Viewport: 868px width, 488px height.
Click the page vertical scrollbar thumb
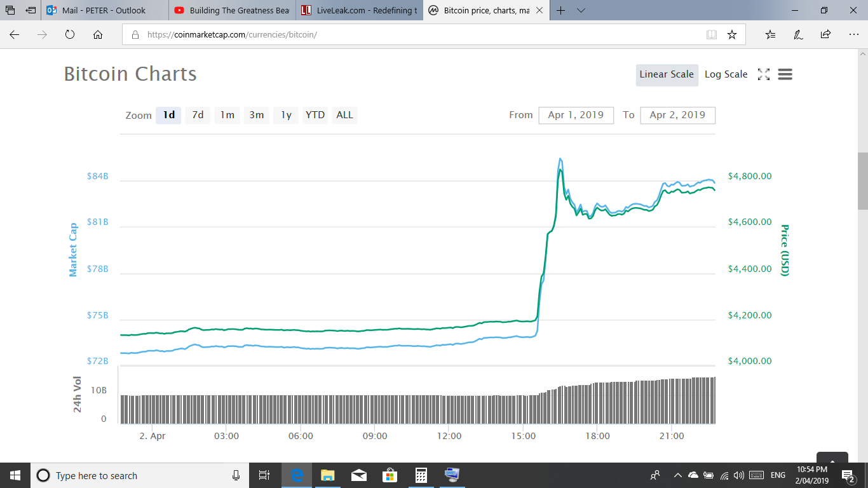tap(862, 181)
